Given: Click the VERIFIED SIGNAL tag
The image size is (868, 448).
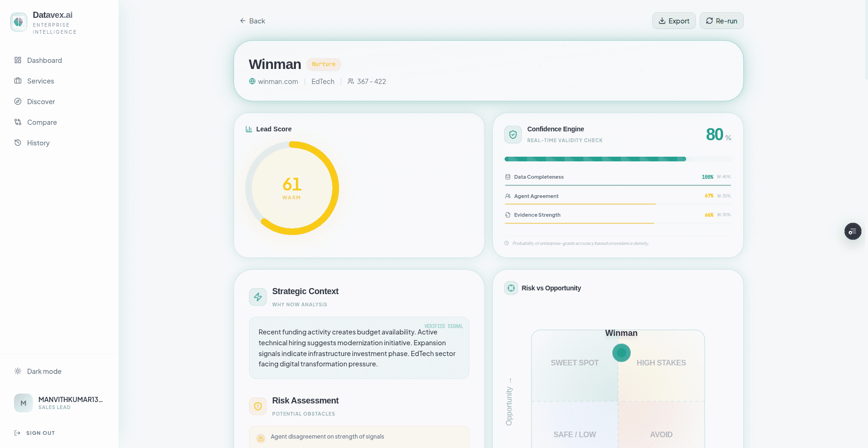Looking at the screenshot, I should 444,326.
